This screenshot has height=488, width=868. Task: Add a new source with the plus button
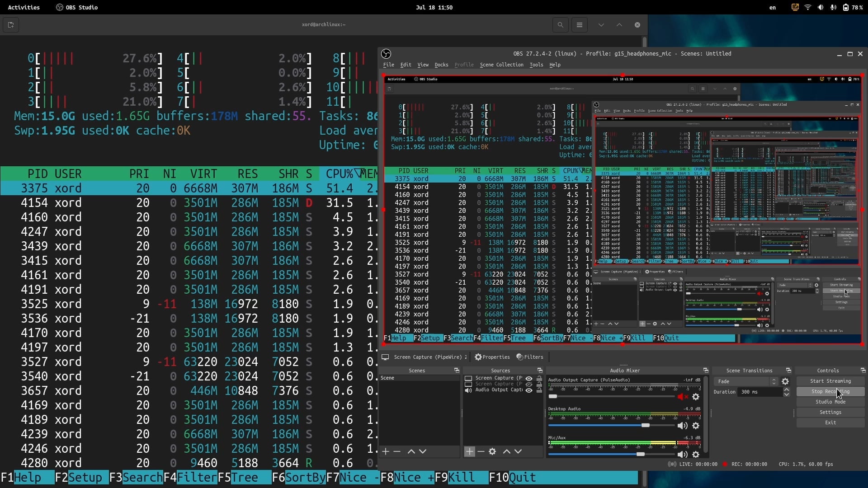(x=470, y=451)
